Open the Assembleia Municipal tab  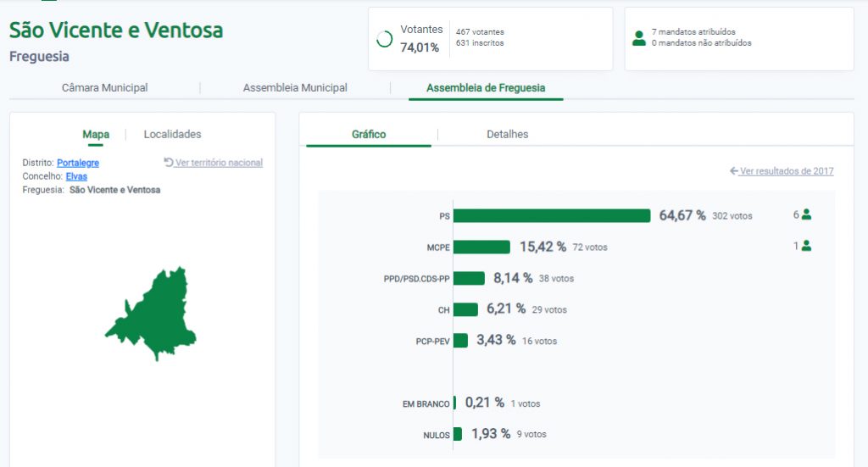pyautogui.click(x=295, y=88)
